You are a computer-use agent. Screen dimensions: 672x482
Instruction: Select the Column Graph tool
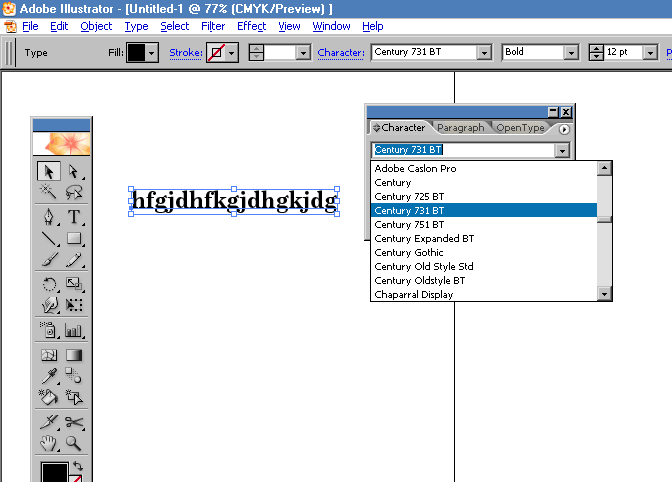pyautogui.click(x=74, y=330)
